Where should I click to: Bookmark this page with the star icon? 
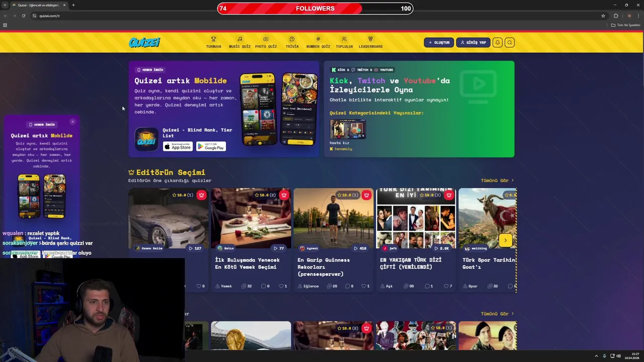[x=603, y=16]
